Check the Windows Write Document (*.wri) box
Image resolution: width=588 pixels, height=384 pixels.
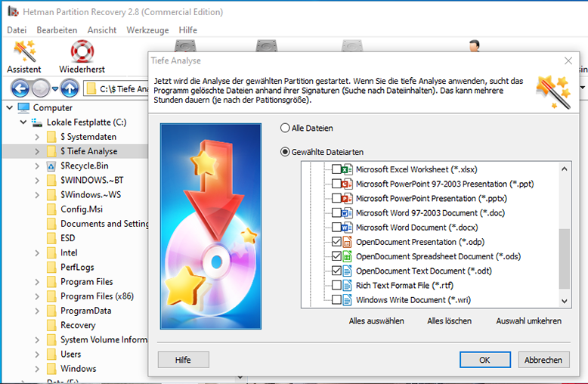[336, 300]
